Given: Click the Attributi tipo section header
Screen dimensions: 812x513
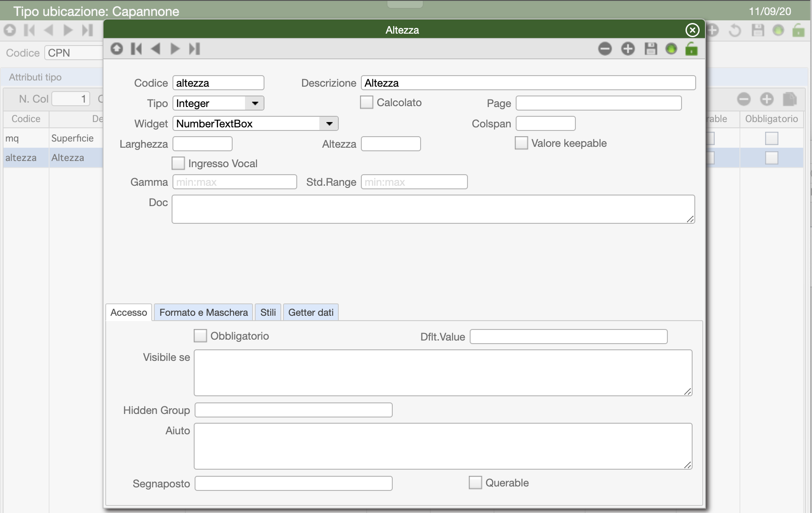Looking at the screenshot, I should coord(35,77).
